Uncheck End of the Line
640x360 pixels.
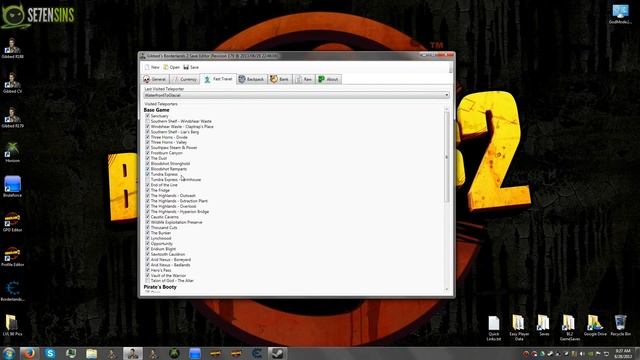point(148,185)
